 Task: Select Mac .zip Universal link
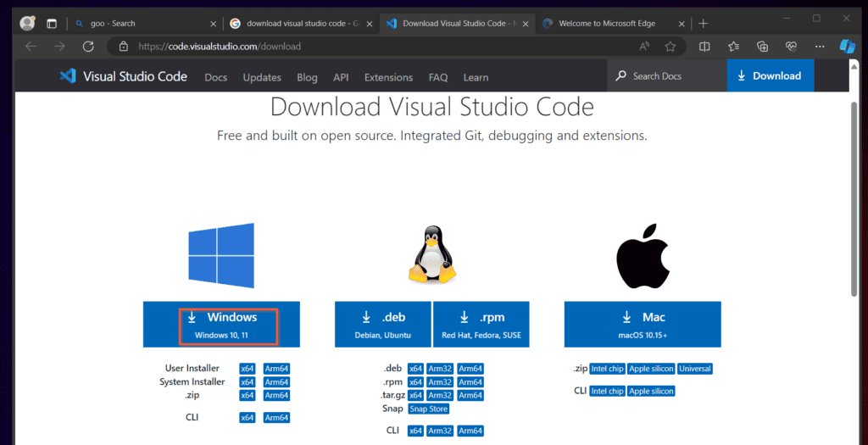pos(695,369)
